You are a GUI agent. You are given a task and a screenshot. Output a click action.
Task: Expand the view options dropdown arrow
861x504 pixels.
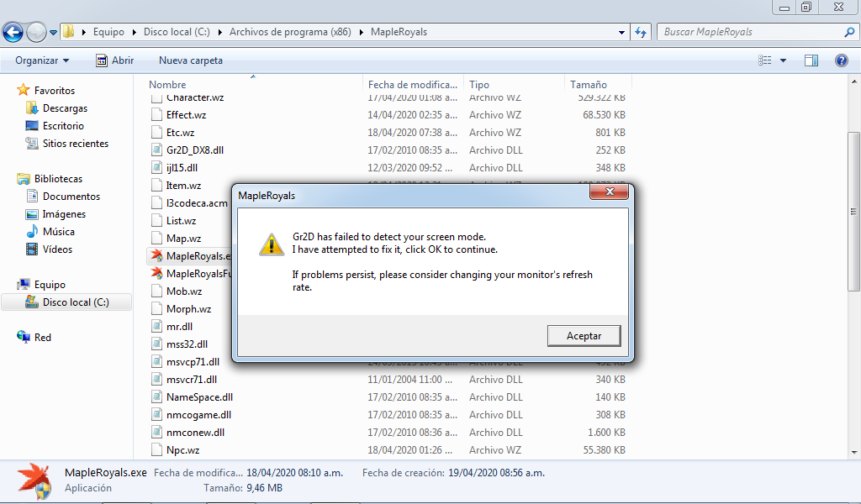(x=783, y=60)
